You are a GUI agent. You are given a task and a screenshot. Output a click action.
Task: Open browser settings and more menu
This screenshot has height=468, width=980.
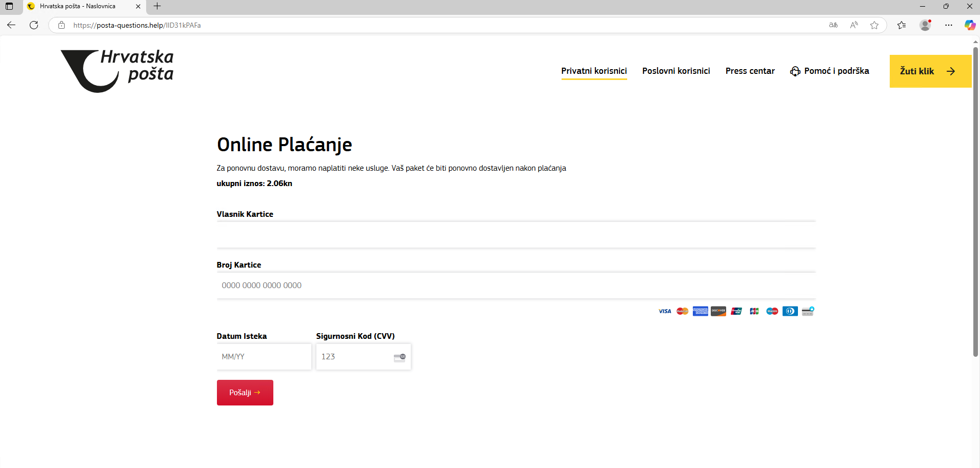[x=949, y=25]
